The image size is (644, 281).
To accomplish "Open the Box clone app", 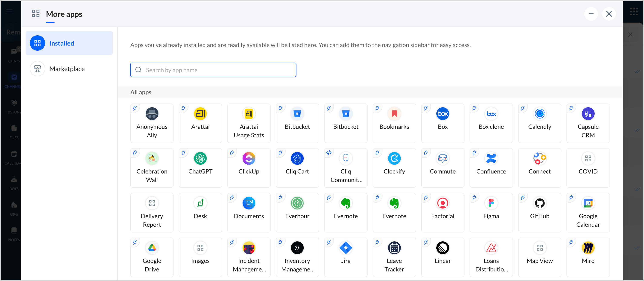I will tap(491, 123).
